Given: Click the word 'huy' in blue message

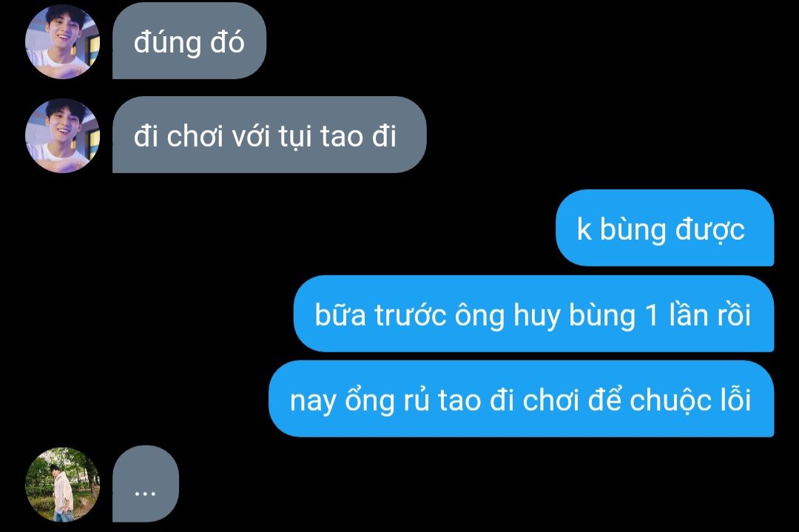Looking at the screenshot, I should coord(536,317).
